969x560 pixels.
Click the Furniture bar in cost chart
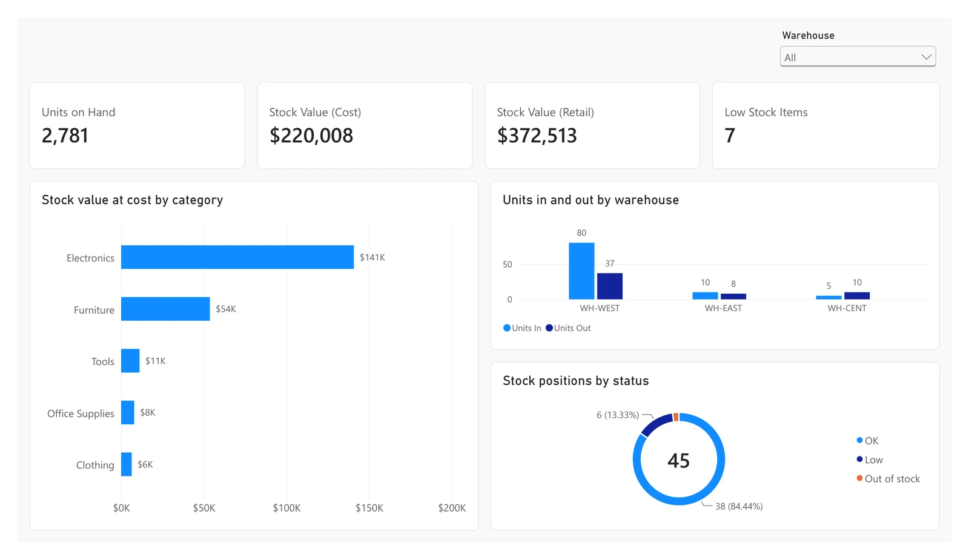tap(165, 309)
